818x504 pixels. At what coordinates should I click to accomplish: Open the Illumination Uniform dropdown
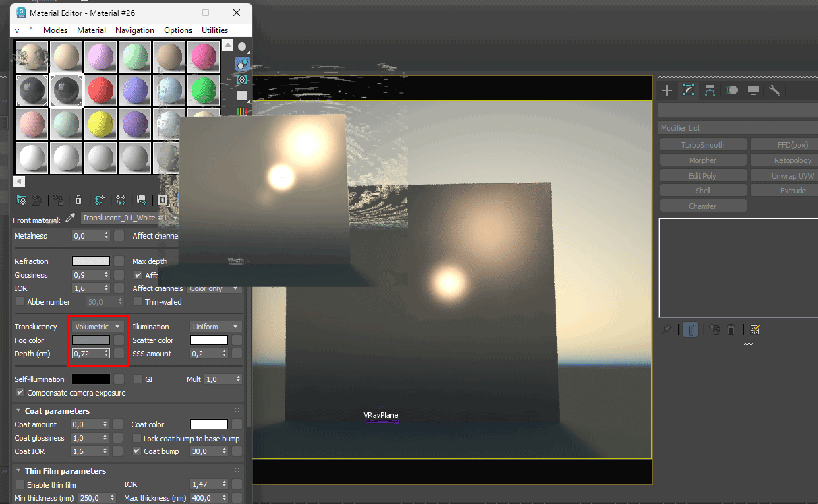coord(215,327)
